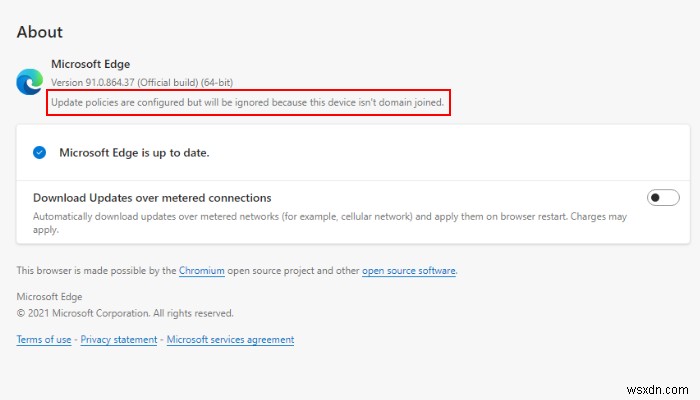Viewport: 700px width, 400px height.
Task: Click the 2021 Microsoft Corporation copyright line
Action: (125, 313)
